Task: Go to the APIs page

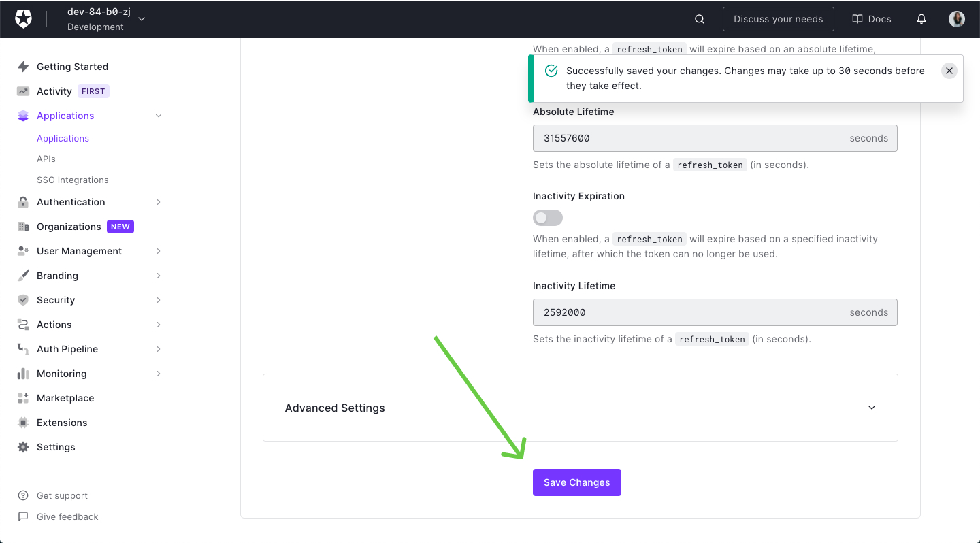Action: [46, 159]
